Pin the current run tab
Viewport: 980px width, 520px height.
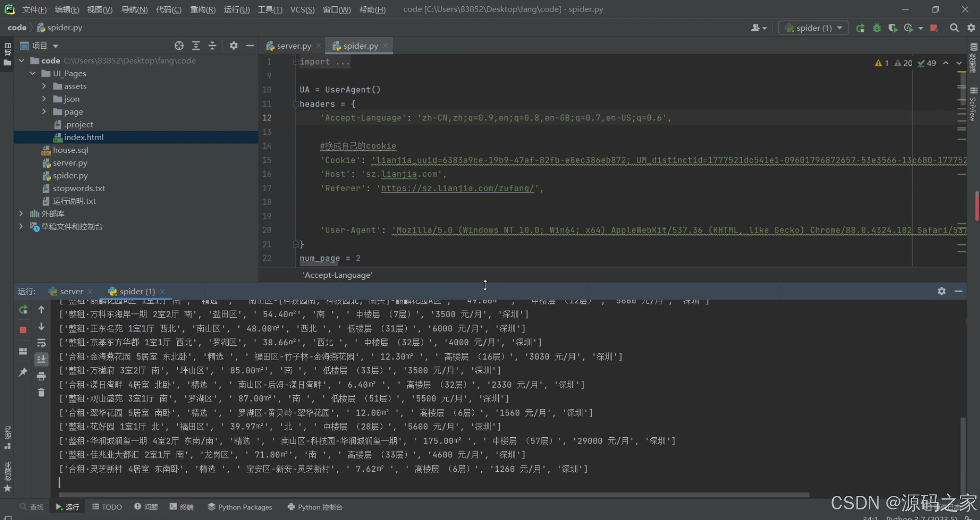pos(23,372)
